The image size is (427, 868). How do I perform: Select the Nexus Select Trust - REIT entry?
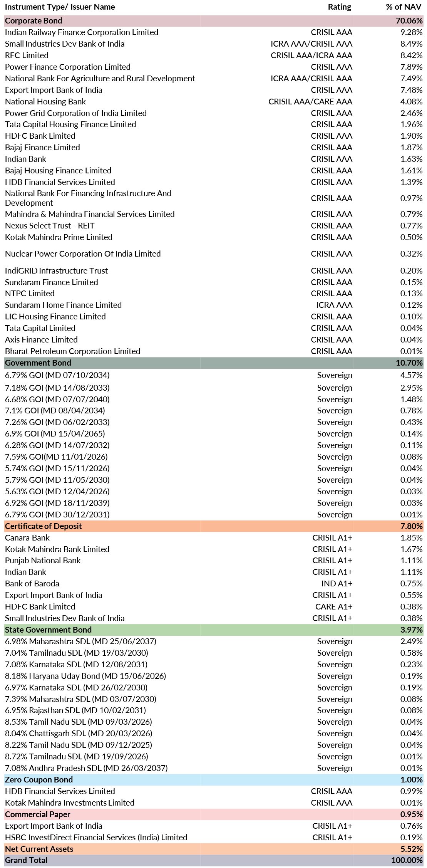coord(50,226)
